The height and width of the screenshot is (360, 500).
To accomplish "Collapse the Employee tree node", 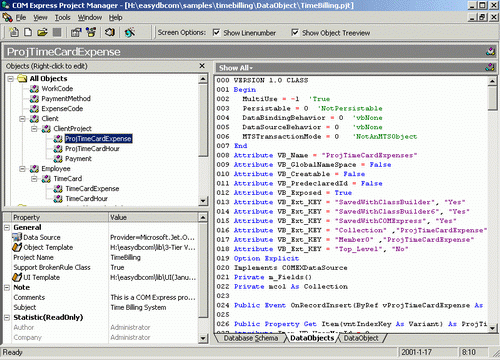I will tap(22, 169).
